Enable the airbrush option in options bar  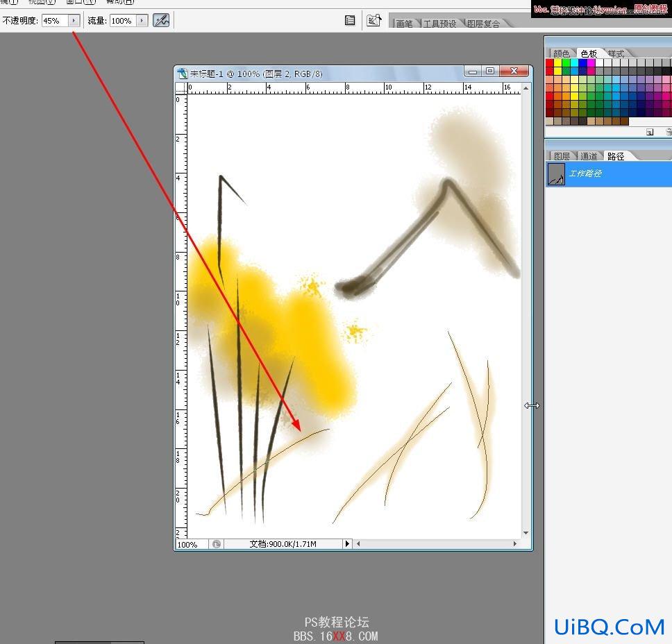pos(161,20)
